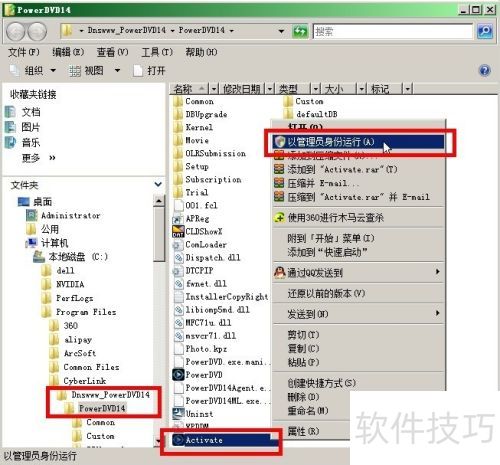
Task: Open the 组织 dropdown menu
Action: pos(33,70)
